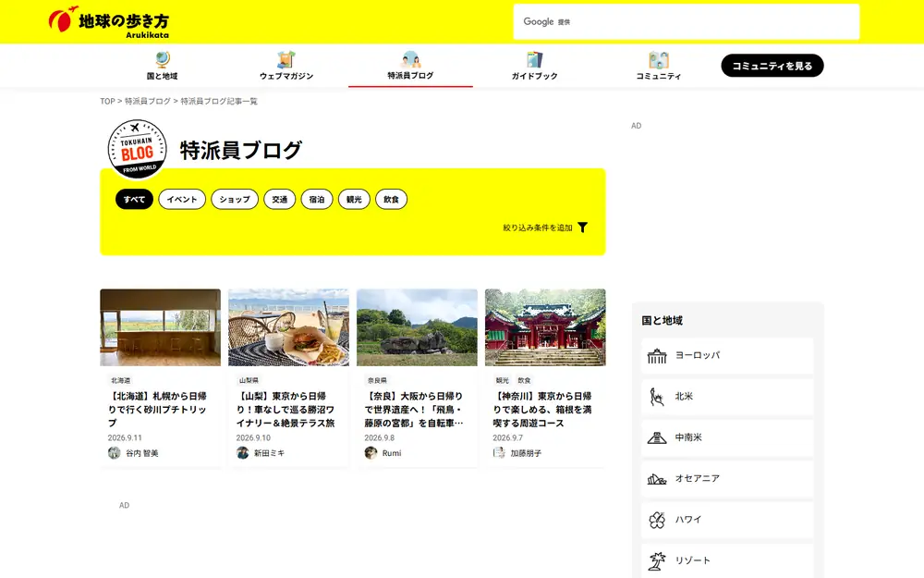Click the 奈良県 tag on third card
The width and height of the screenshot is (924, 578).
377,380
